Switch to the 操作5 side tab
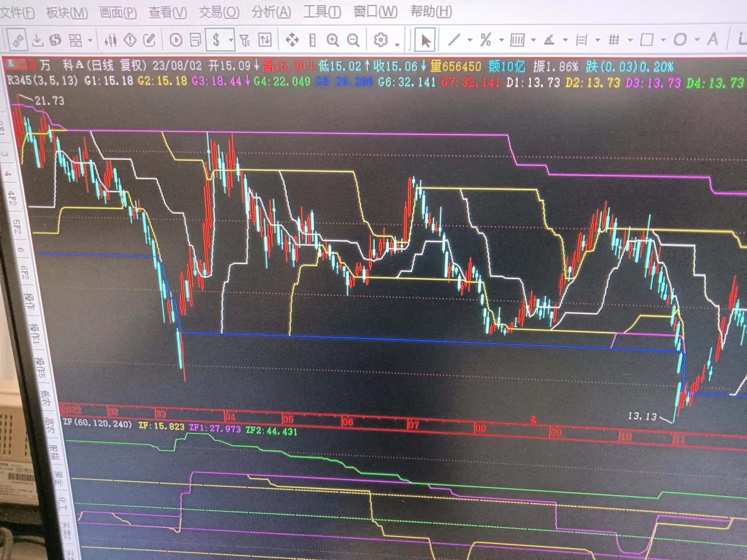Image resolution: width=747 pixels, height=560 pixels. tap(40, 367)
